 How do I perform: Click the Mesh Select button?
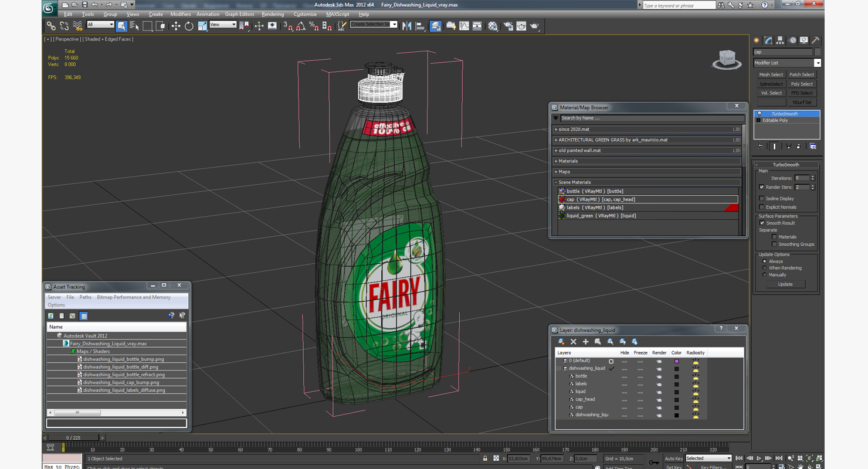(x=771, y=75)
